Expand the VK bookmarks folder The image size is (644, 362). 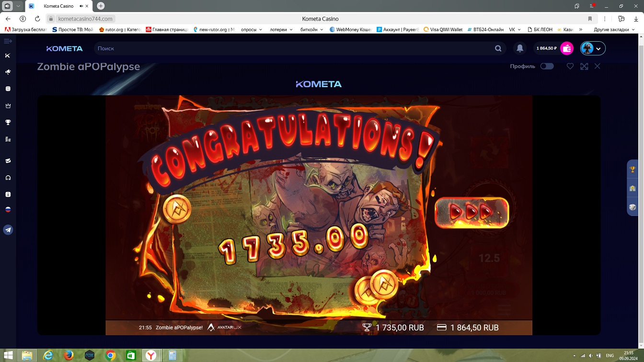pyautogui.click(x=515, y=30)
